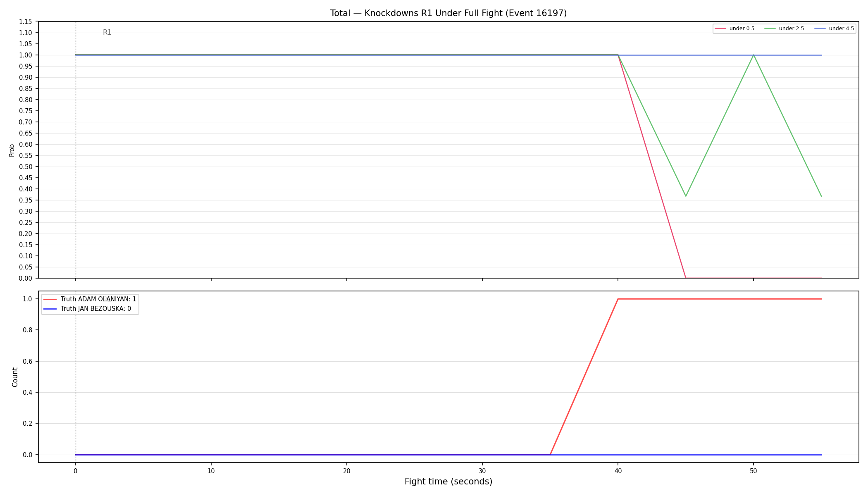Image resolution: width=868 pixels, height=496 pixels.
Task: Click the 'Prob' y-axis label
Action: pos(12,150)
